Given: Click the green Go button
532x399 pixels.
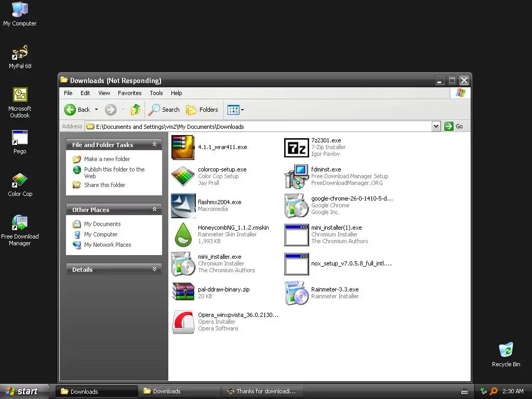Looking at the screenshot, I should pyautogui.click(x=454, y=126).
